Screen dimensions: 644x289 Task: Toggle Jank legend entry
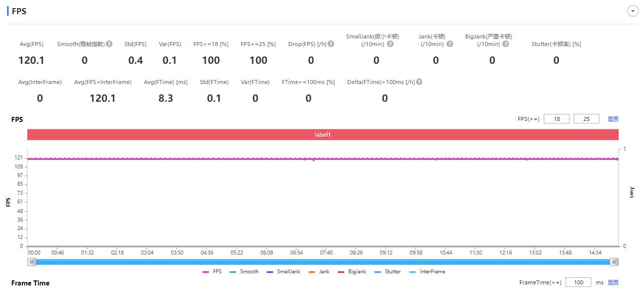coord(318,272)
